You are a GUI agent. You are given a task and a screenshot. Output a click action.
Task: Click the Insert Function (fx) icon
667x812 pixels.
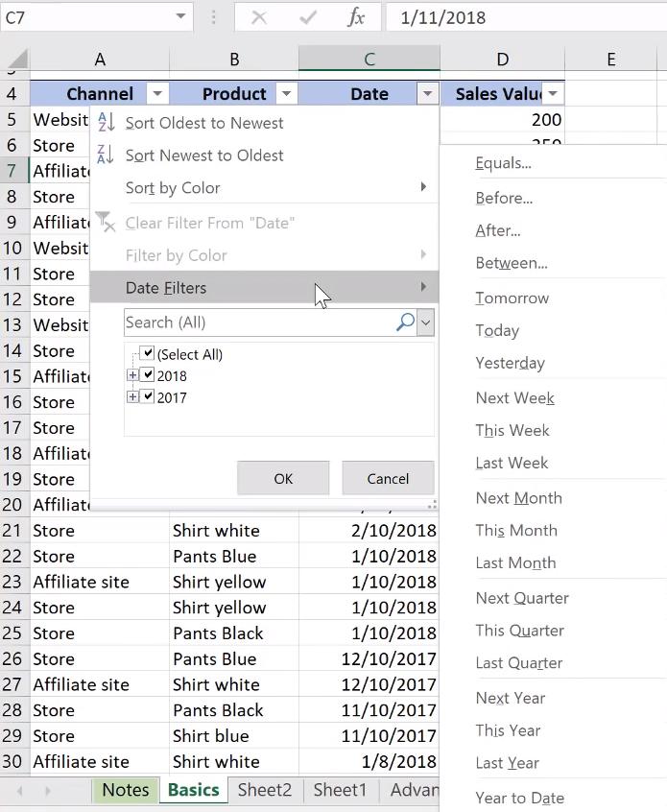pyautogui.click(x=356, y=16)
